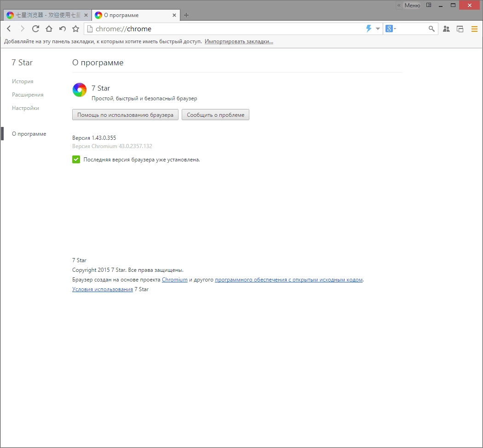Maximize the browser window
The height and width of the screenshot is (448, 483).
(x=453, y=5)
